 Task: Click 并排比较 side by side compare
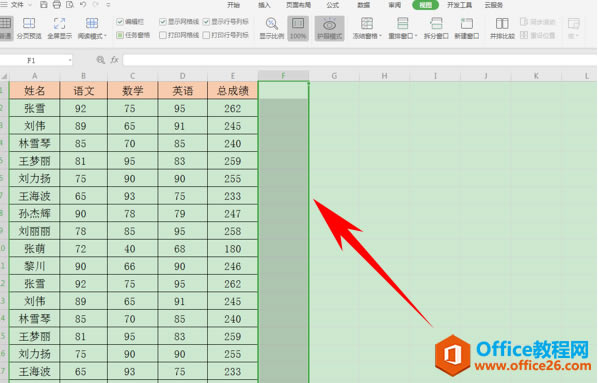click(502, 28)
